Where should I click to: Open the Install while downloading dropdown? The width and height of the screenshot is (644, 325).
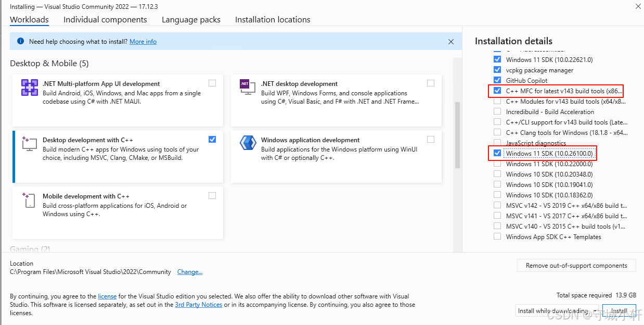(558, 310)
